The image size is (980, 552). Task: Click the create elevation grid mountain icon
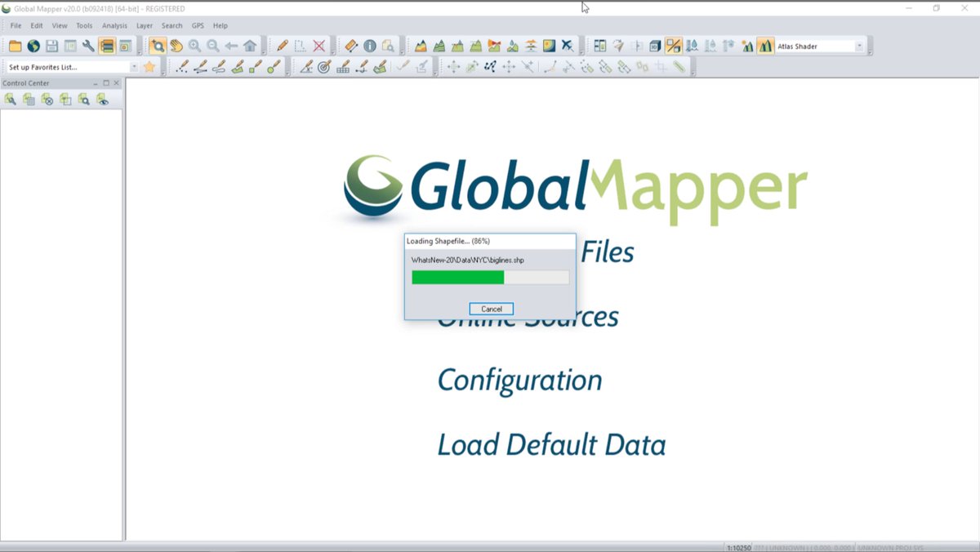[421, 47]
